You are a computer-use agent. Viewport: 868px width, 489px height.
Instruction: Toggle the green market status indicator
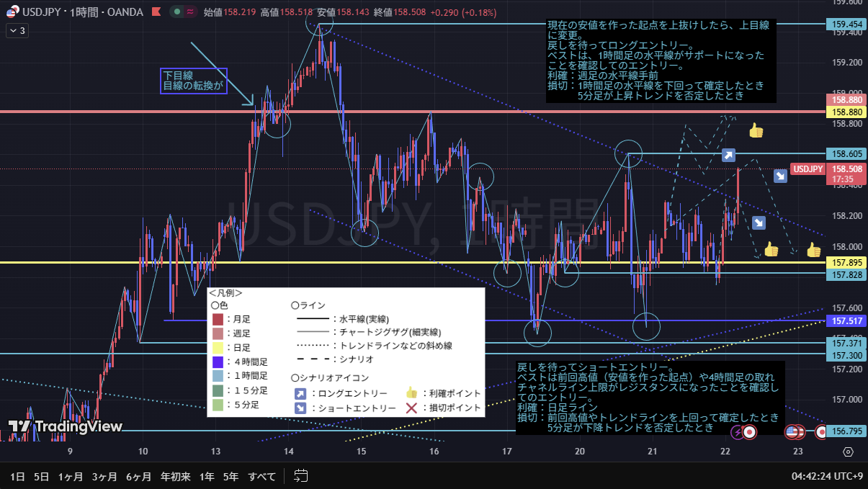click(x=176, y=12)
